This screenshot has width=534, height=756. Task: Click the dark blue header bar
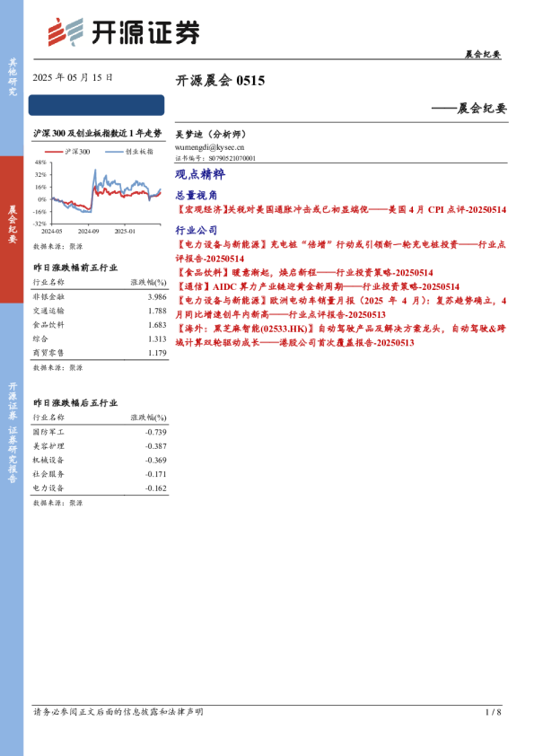tap(96, 105)
